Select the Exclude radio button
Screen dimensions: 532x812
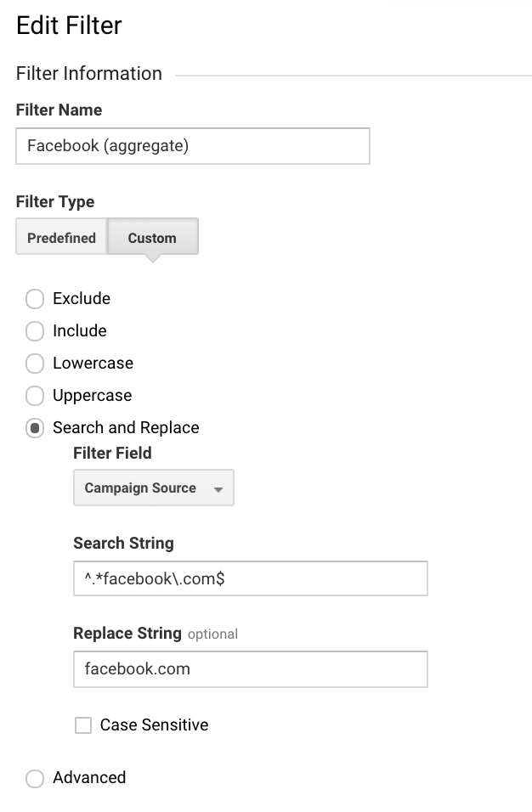34,299
